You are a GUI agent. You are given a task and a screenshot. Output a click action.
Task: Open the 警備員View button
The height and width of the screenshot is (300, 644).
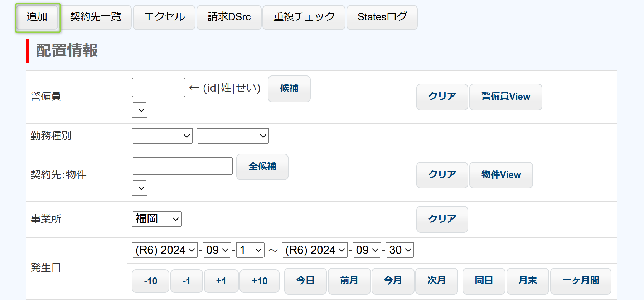(505, 97)
